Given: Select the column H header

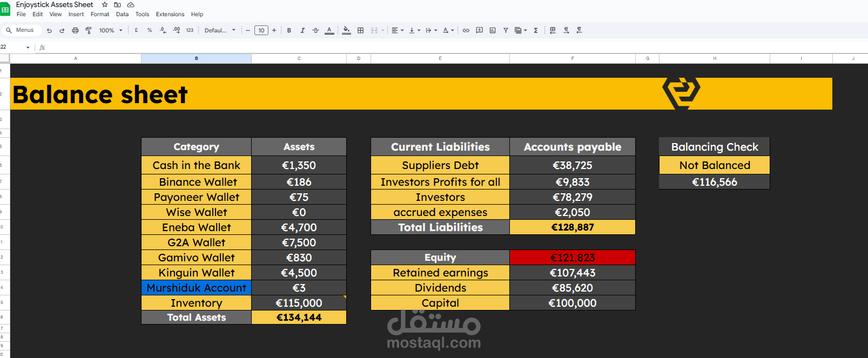Looking at the screenshot, I should click(715, 58).
